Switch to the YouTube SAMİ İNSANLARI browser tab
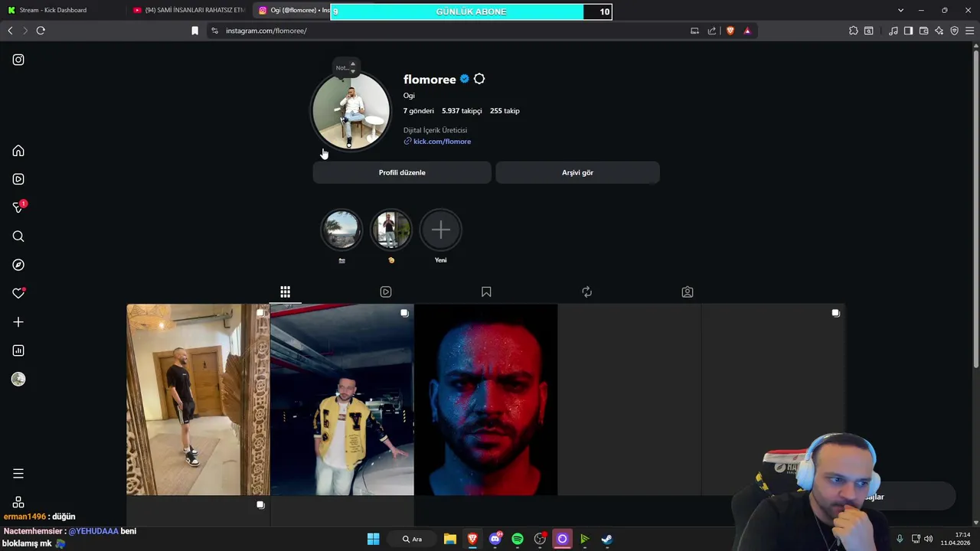Screen dimensions: 980x551 (x=188, y=10)
